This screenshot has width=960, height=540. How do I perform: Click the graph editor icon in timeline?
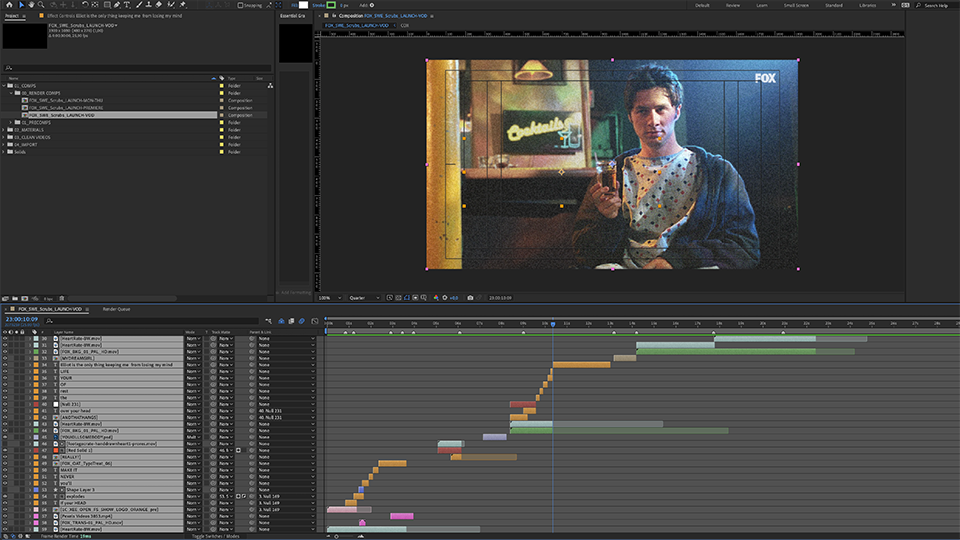(315, 321)
